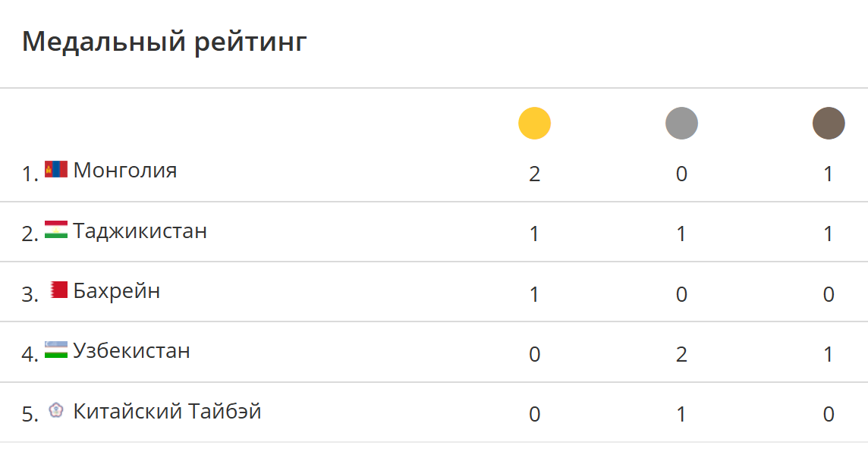The image size is (868, 461).
Task: Click Bahrain's gold medal count
Action: click(x=534, y=294)
